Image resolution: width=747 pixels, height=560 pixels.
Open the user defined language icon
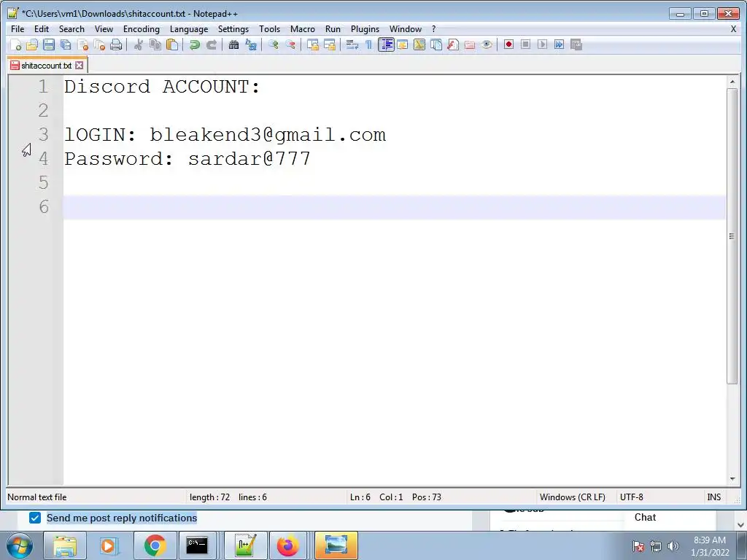pos(403,44)
